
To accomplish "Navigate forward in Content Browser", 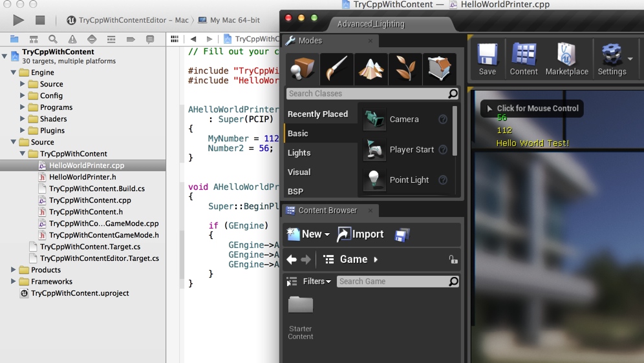I will tap(306, 259).
